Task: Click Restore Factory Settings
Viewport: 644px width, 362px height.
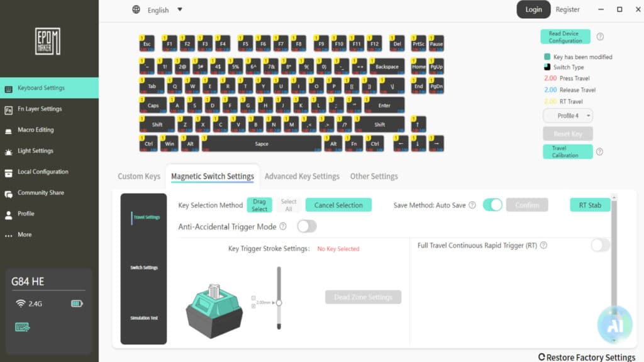Action: click(x=587, y=357)
